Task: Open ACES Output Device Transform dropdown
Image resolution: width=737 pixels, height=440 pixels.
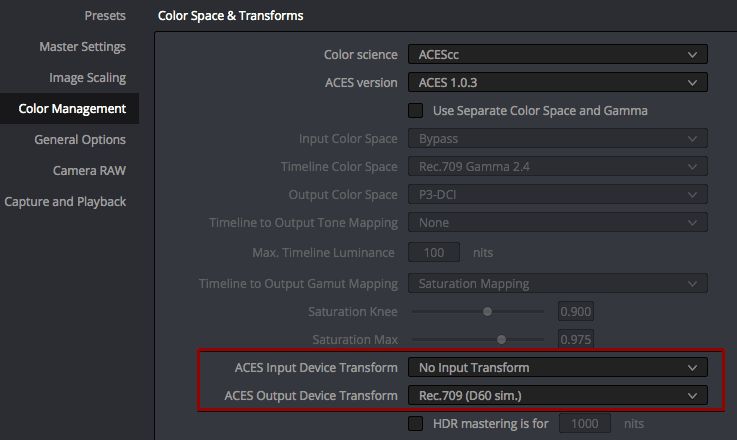Action: click(557, 396)
